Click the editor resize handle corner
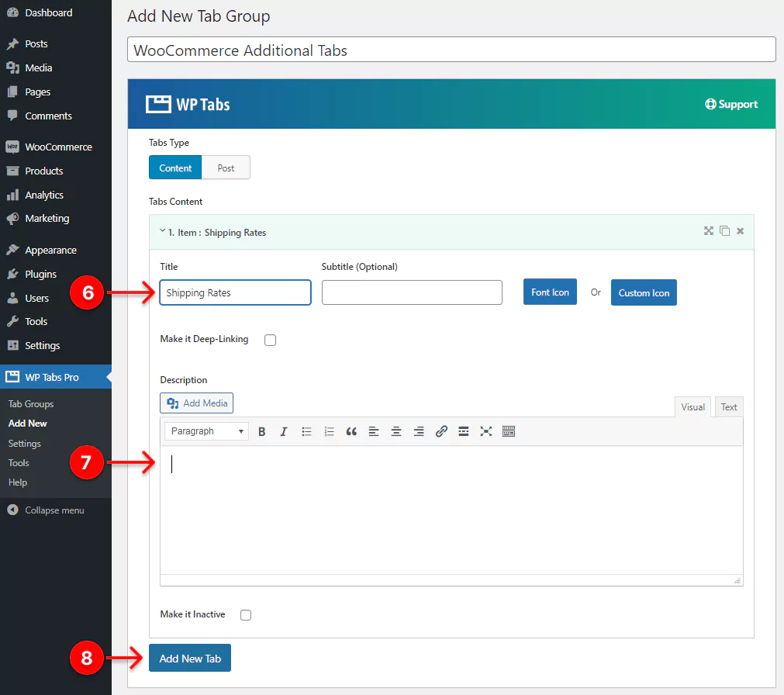The width and height of the screenshot is (784, 695). [737, 580]
